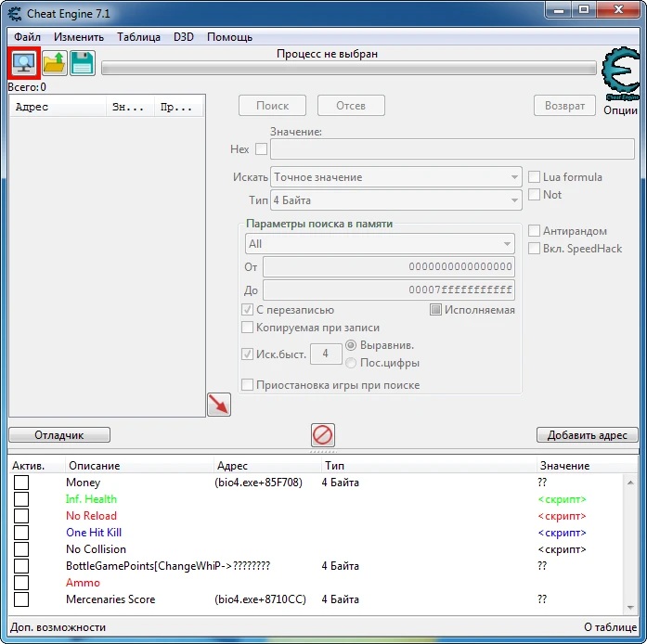647x644 pixels.
Task: Toggle the Исполняемая checkbox
Action: (435, 310)
